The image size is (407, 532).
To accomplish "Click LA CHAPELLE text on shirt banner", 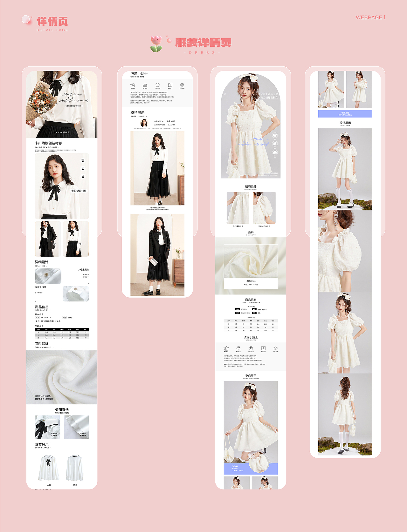I will (62, 132).
